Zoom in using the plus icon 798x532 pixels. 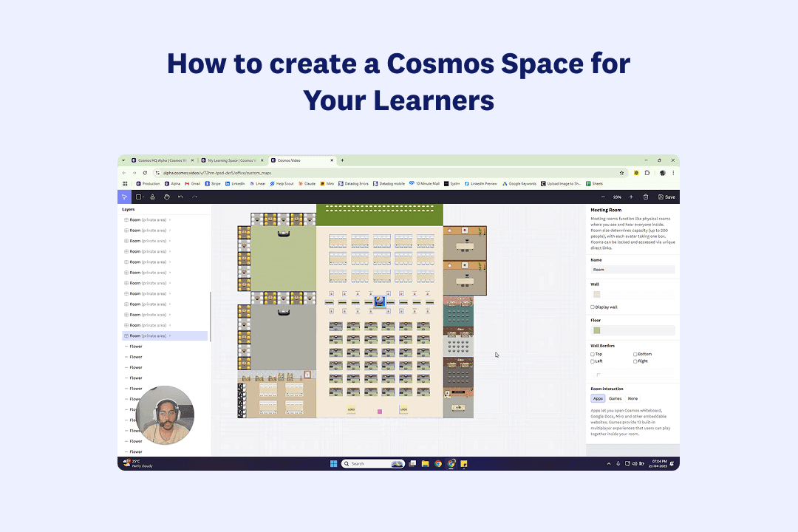click(x=630, y=197)
